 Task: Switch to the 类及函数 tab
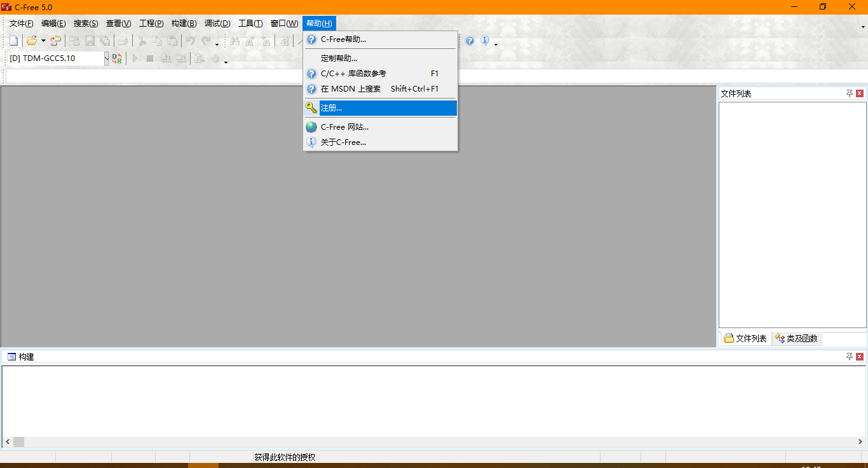point(797,338)
